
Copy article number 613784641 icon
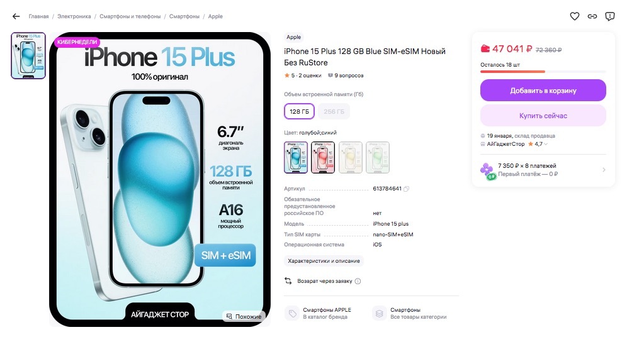(406, 189)
